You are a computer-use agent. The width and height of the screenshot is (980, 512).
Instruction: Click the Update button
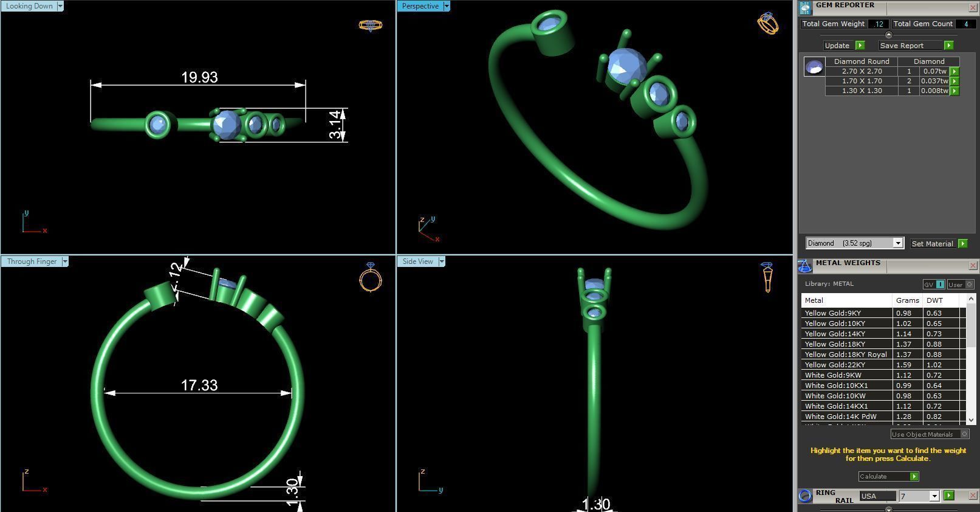839,46
